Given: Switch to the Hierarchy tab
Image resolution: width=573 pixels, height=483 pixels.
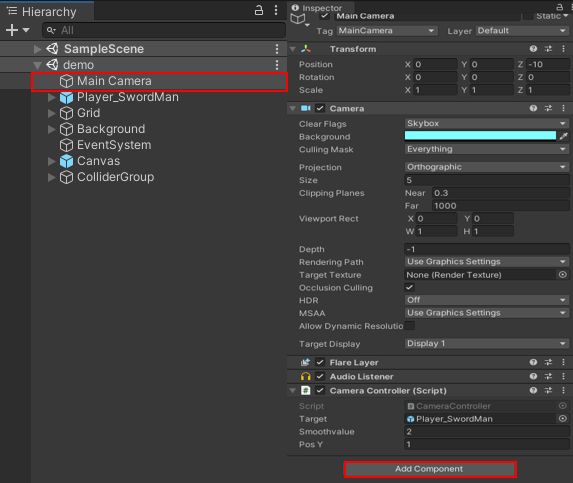Looking at the screenshot, I should coord(47,11).
